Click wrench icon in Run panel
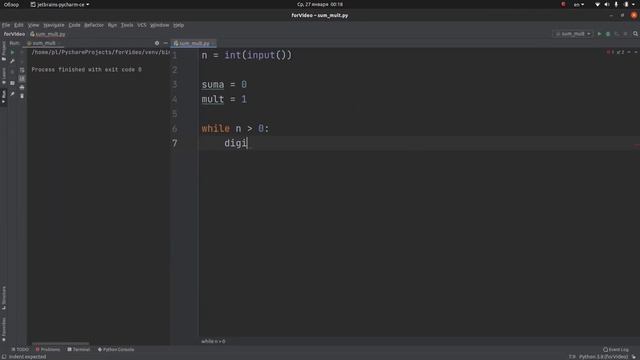 (x=12, y=61)
